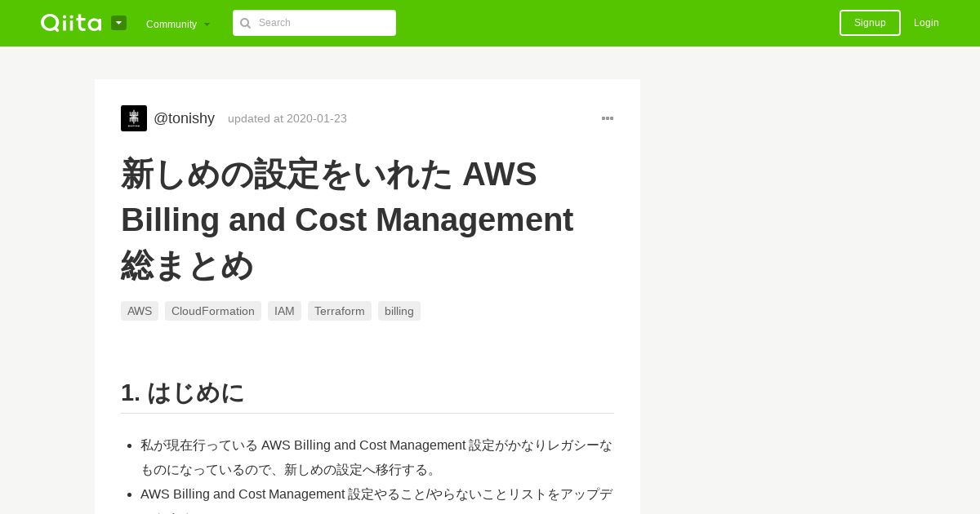Click the magnifier icon in search box
This screenshot has height=514, width=980.
point(245,23)
